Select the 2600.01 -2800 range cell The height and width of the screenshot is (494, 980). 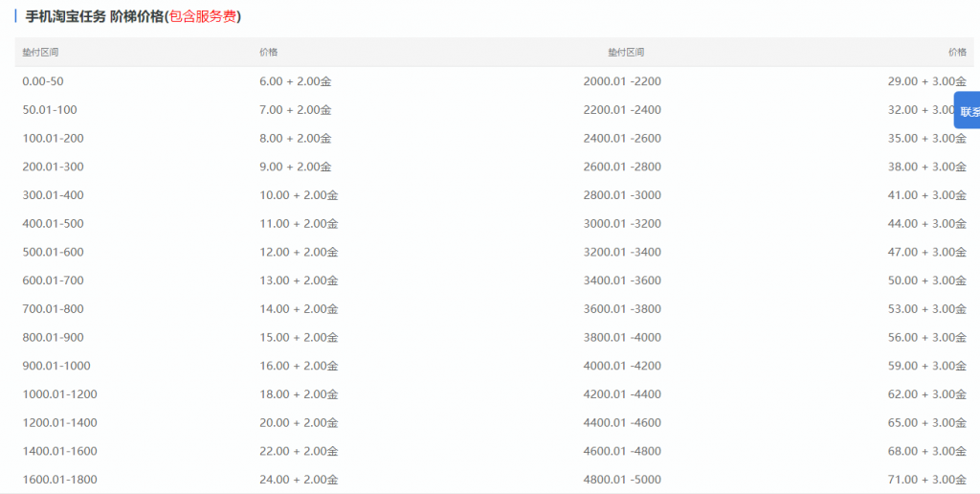(x=622, y=167)
